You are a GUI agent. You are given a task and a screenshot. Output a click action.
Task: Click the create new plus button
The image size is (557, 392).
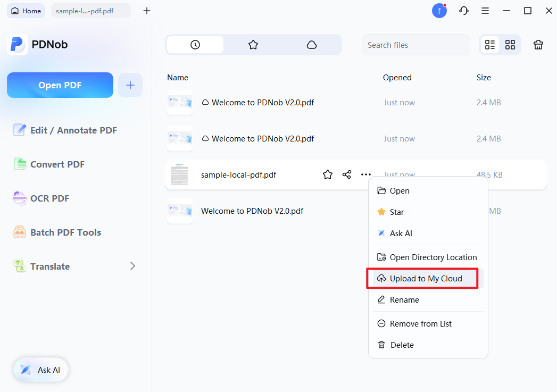pyautogui.click(x=130, y=85)
